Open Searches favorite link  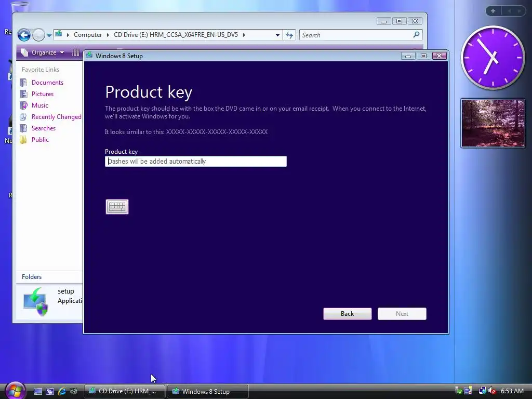44,128
